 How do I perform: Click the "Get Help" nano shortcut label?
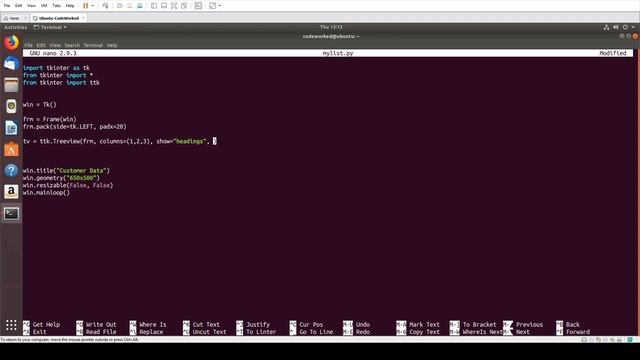pos(46,325)
